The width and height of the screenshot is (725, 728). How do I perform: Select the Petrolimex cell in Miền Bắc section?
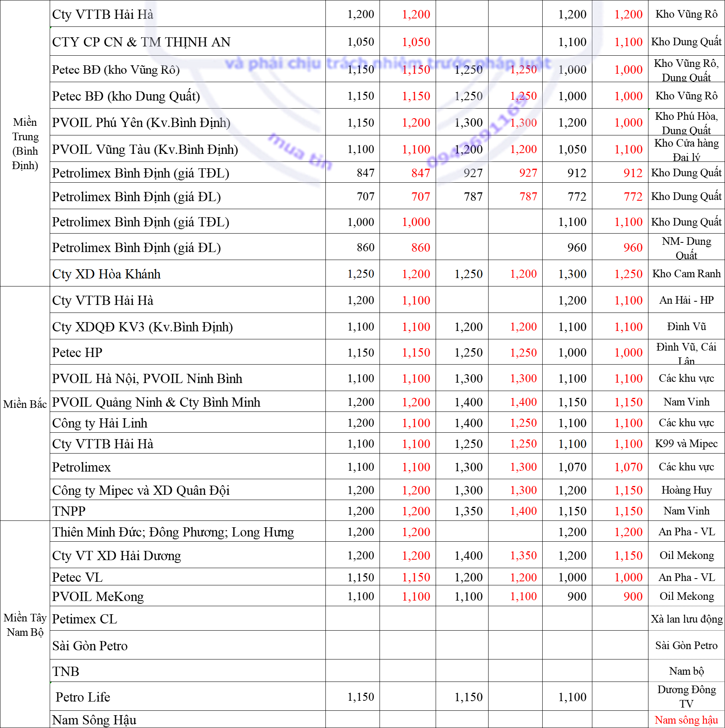[188, 467]
